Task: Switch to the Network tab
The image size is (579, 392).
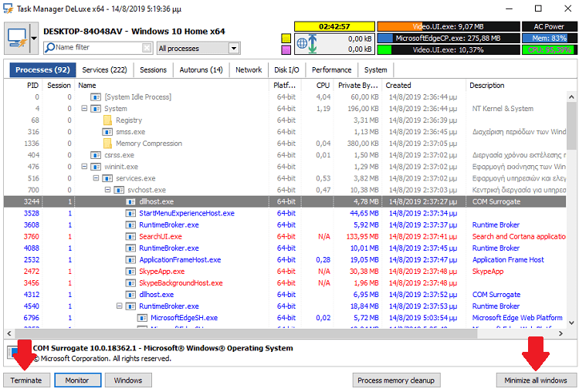Action: tap(249, 69)
